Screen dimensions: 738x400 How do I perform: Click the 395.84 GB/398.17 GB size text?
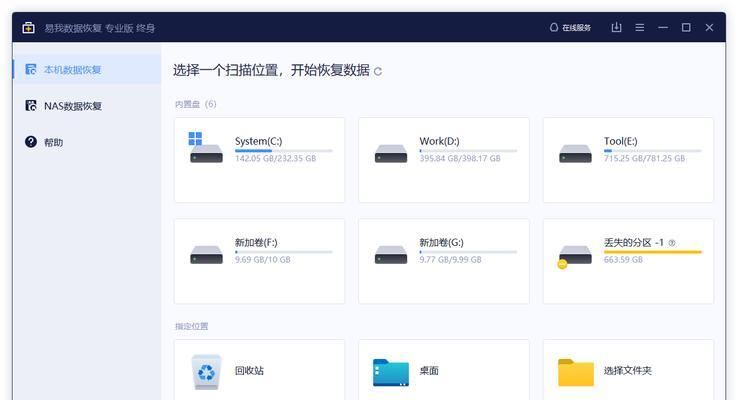[460, 159]
